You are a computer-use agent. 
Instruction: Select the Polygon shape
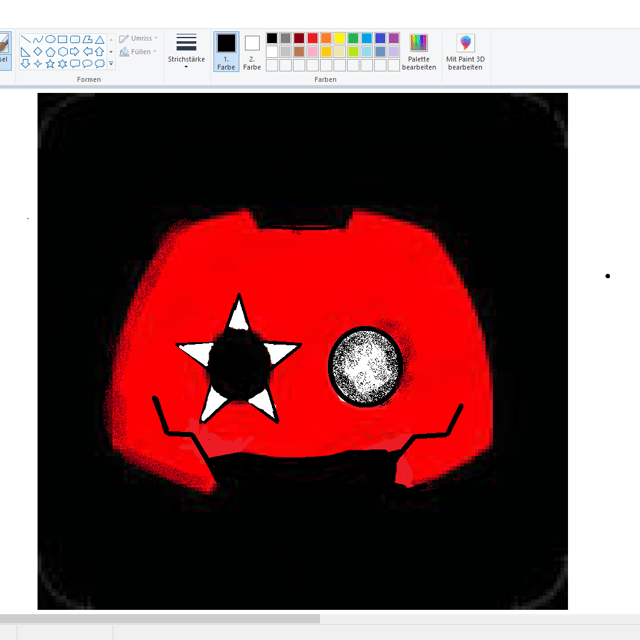87,39
